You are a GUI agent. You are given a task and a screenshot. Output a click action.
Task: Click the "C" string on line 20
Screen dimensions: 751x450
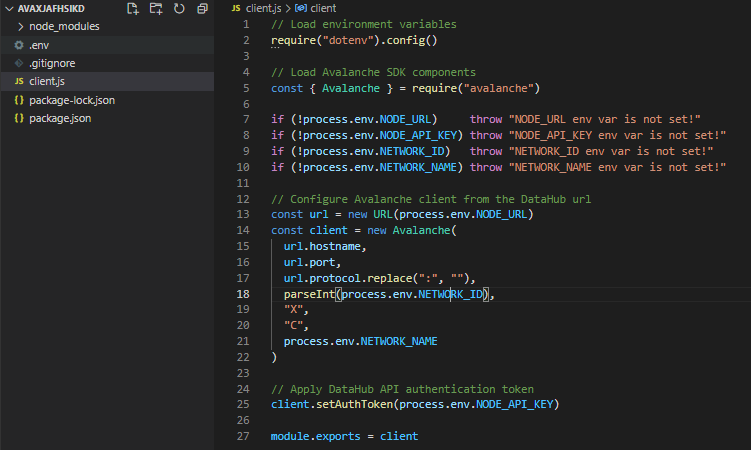(293, 326)
